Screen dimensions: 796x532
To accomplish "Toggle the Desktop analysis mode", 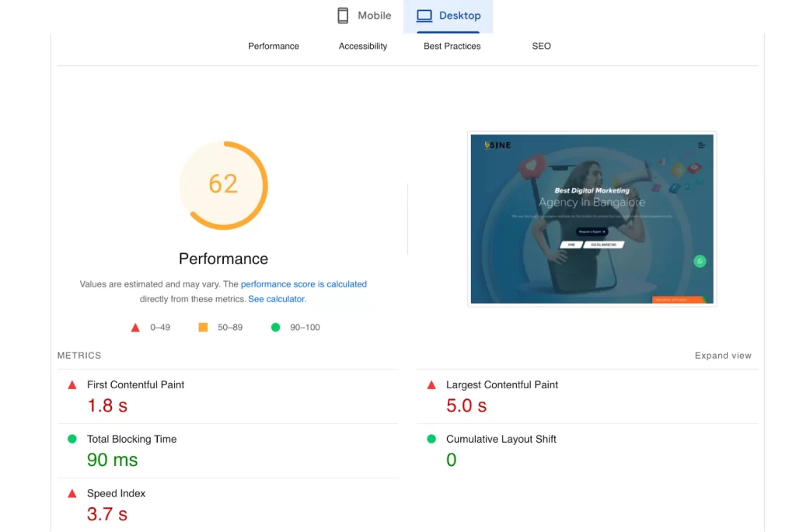I will click(x=448, y=15).
